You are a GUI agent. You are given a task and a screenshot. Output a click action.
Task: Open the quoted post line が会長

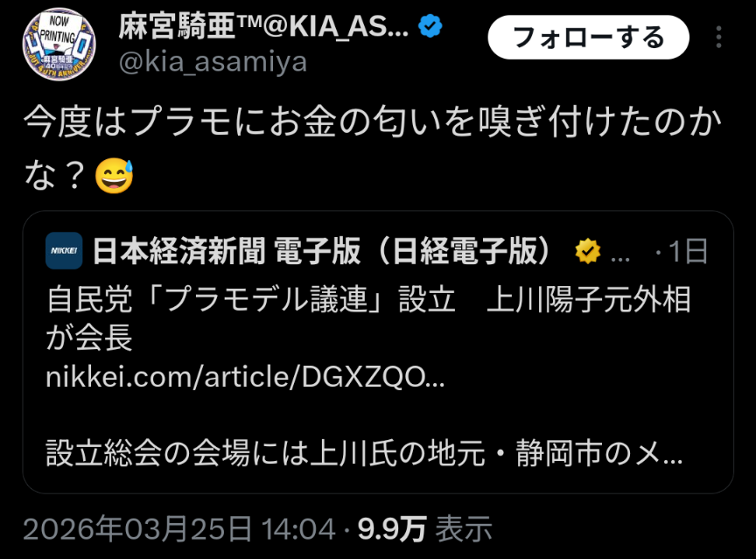tap(89, 338)
